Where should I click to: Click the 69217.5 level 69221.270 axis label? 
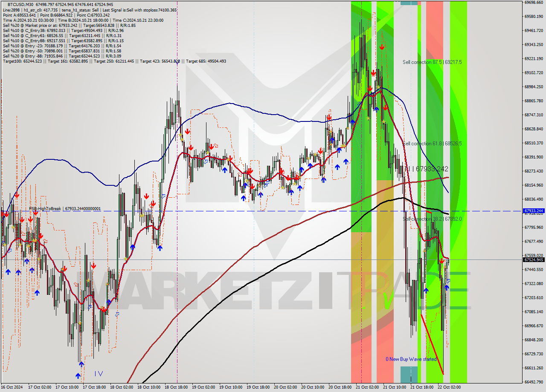pos(534,58)
